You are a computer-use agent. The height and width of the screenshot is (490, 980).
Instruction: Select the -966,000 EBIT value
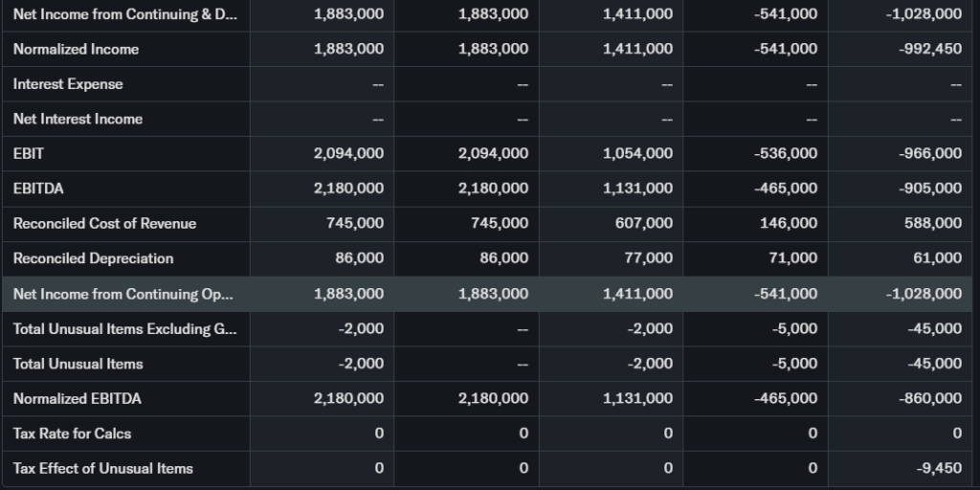[x=930, y=153]
